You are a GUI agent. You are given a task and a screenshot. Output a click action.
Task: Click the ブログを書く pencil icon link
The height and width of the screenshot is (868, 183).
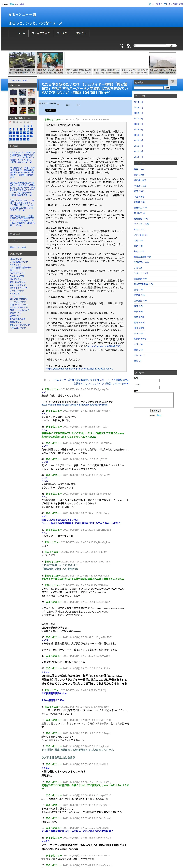(155, 4)
